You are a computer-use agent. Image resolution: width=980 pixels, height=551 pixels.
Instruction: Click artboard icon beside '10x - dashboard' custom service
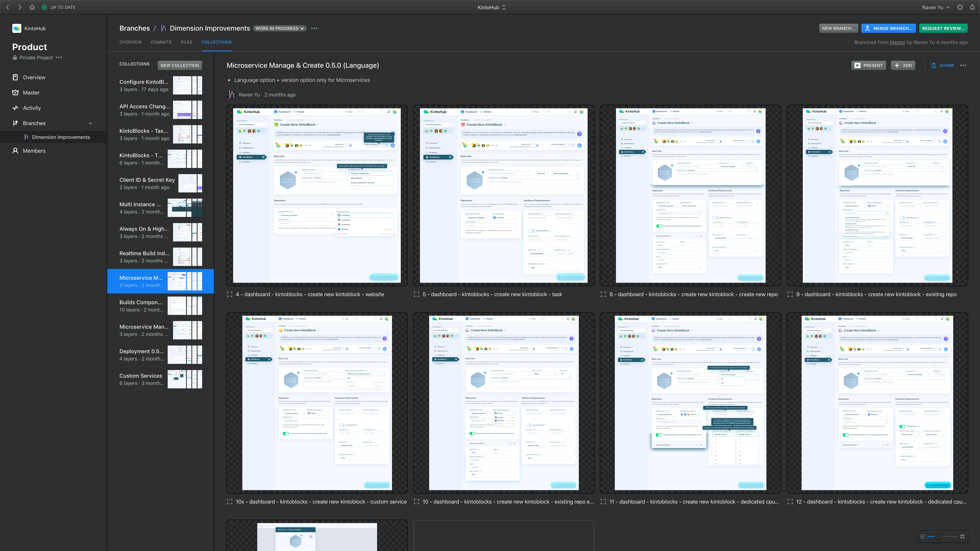tap(230, 502)
